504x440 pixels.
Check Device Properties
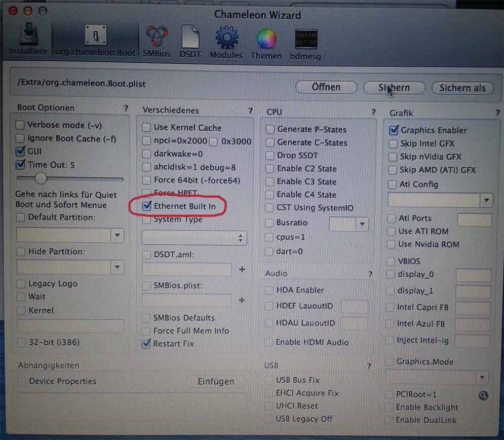(x=22, y=382)
